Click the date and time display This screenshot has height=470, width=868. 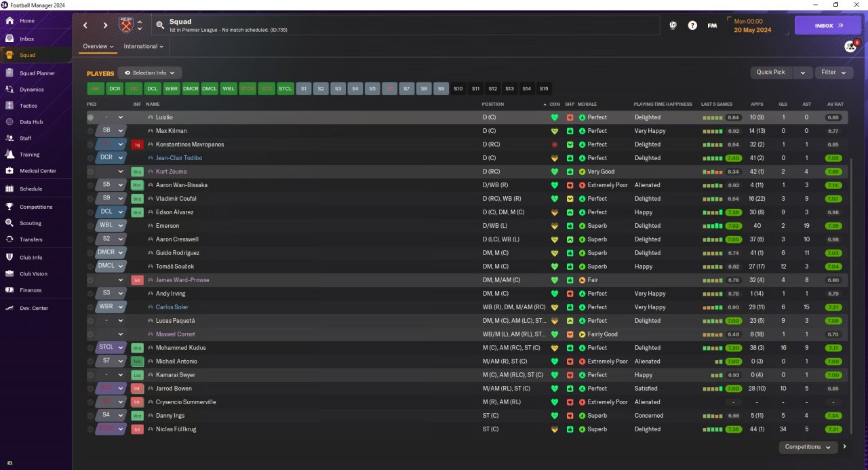click(753, 26)
